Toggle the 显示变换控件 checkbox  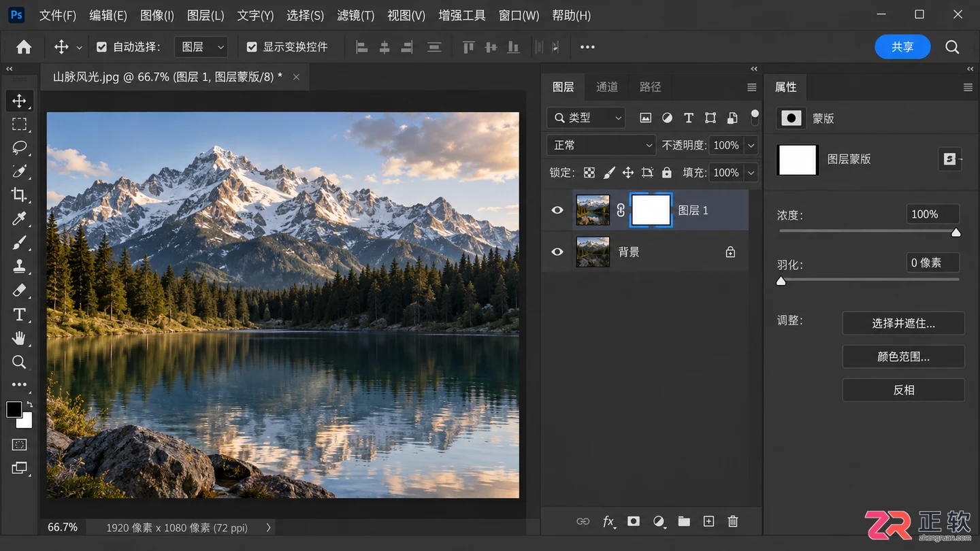point(252,47)
